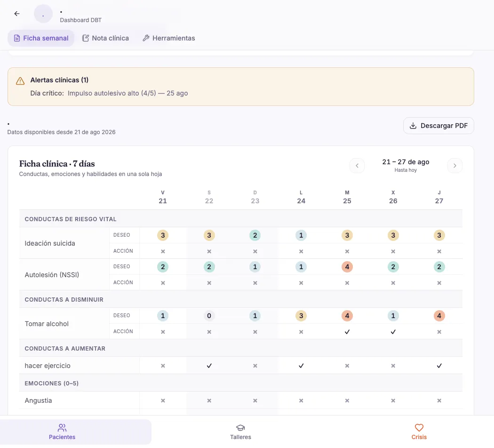Open the patient avatar circle
Image resolution: width=494 pixels, height=448 pixels.
[x=43, y=14]
